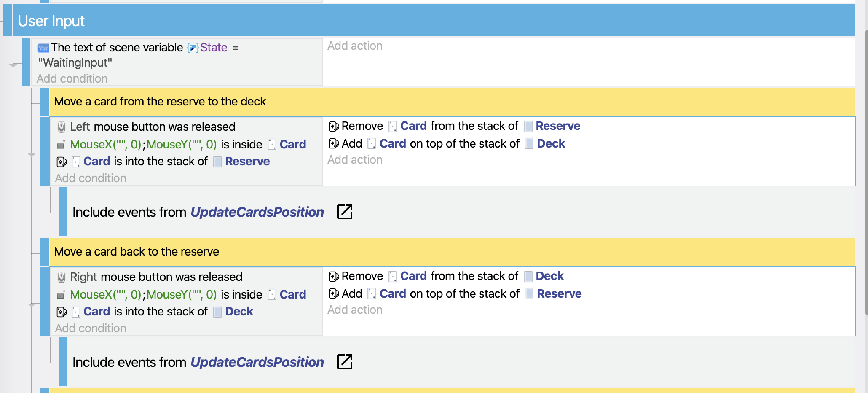This screenshot has width=868, height=393.
Task: Click the mouse position icon before the MouseX condition
Action: coord(60,144)
